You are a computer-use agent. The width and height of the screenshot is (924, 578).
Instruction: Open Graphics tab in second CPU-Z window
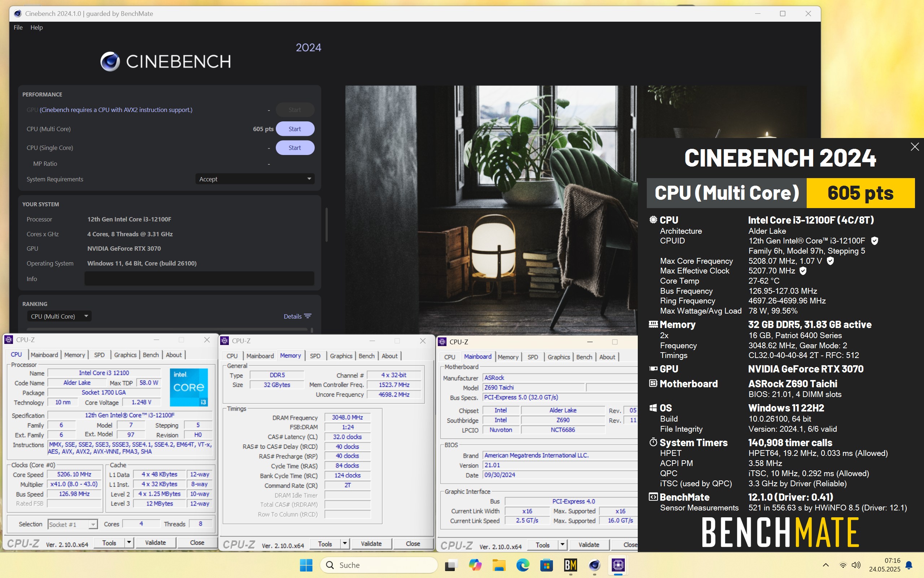(x=341, y=356)
